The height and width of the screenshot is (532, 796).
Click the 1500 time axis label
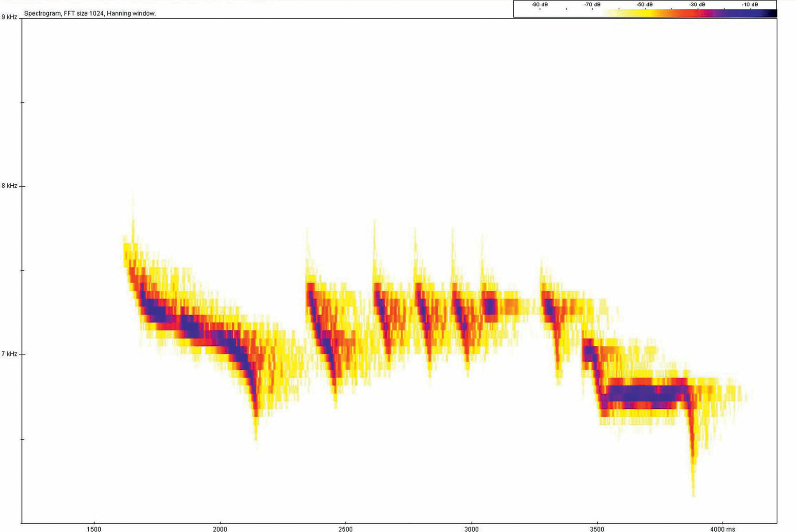(x=94, y=529)
